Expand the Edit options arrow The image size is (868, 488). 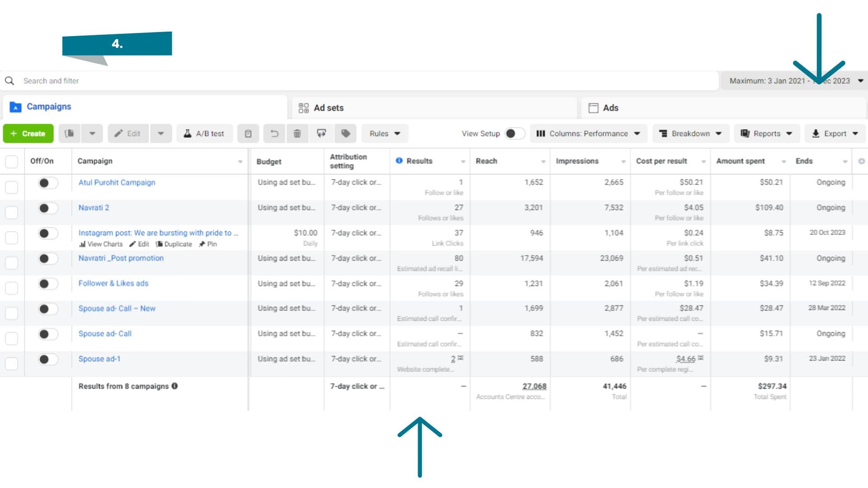point(161,133)
